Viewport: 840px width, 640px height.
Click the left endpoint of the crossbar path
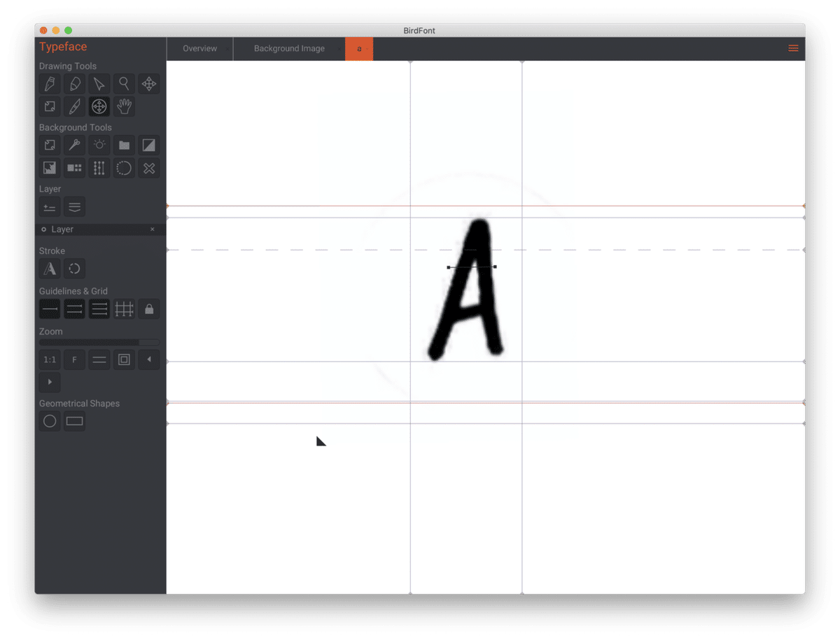pyautogui.click(x=448, y=267)
